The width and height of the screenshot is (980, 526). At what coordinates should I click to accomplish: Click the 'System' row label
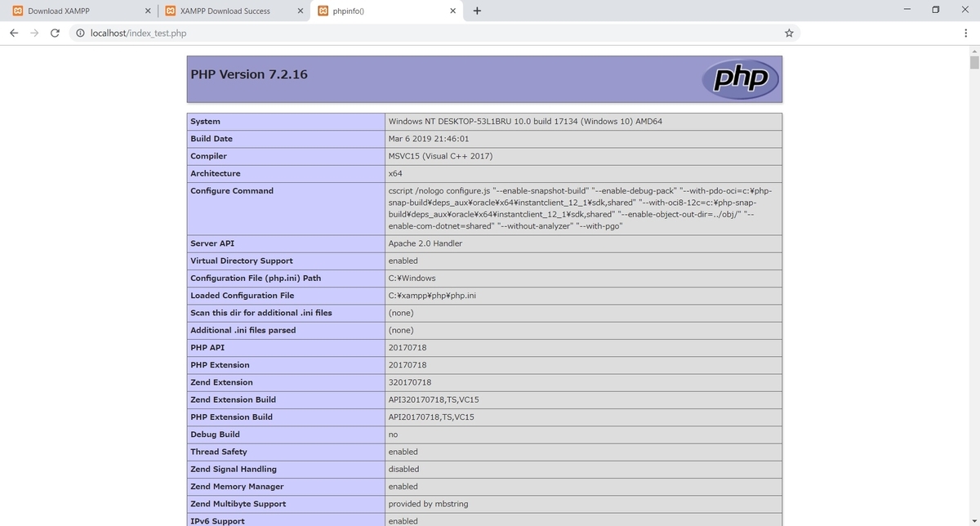tap(205, 121)
